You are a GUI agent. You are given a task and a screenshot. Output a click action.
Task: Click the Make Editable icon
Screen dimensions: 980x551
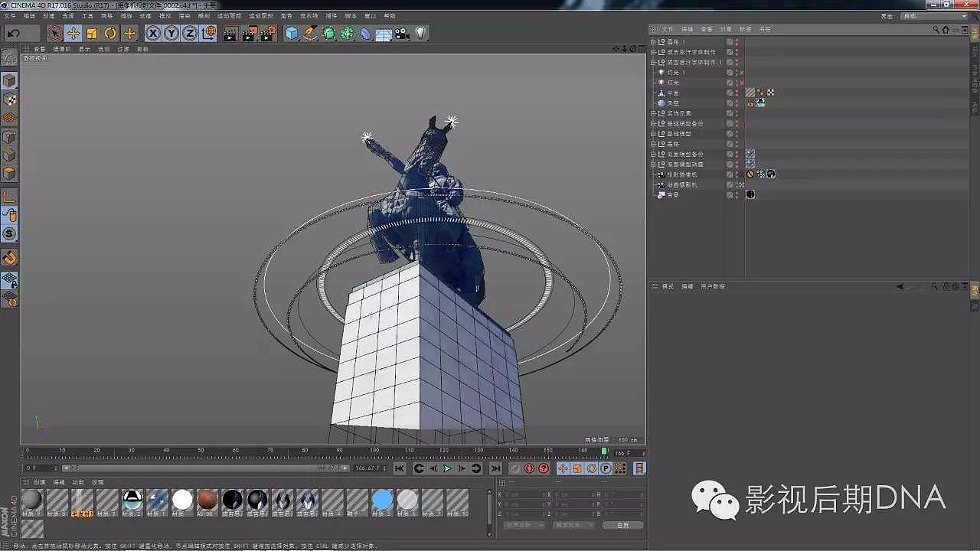coord(10,57)
